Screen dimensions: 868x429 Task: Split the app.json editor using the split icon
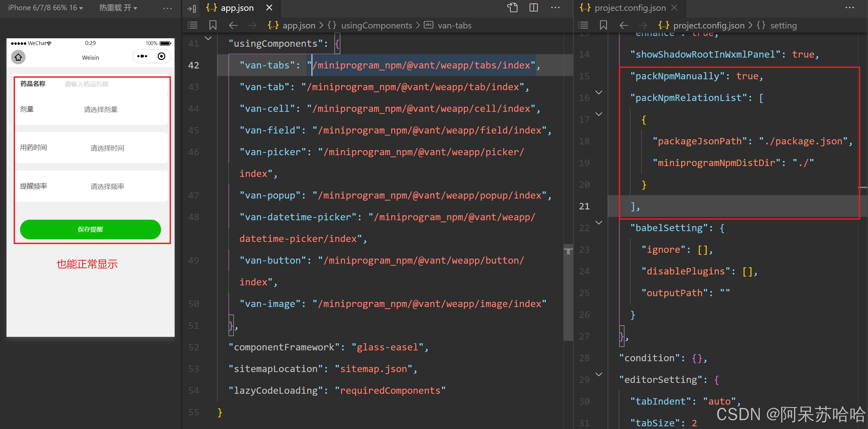coord(533,7)
